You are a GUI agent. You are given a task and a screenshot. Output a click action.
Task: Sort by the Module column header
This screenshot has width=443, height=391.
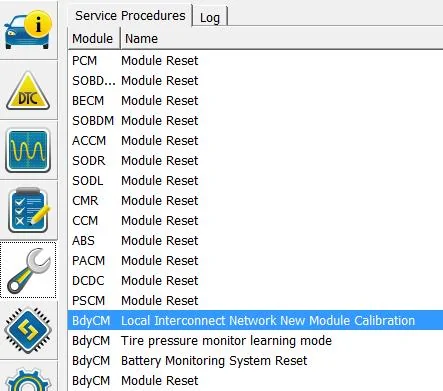pos(94,39)
